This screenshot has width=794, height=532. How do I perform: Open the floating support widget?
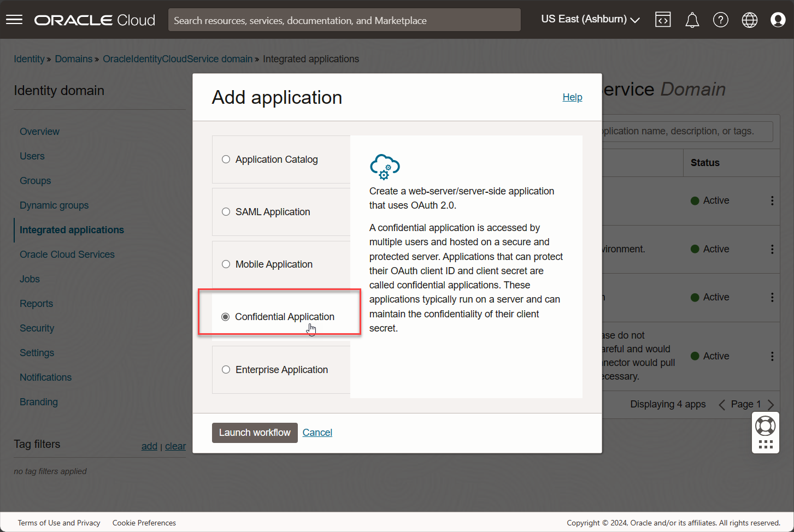coord(765,425)
